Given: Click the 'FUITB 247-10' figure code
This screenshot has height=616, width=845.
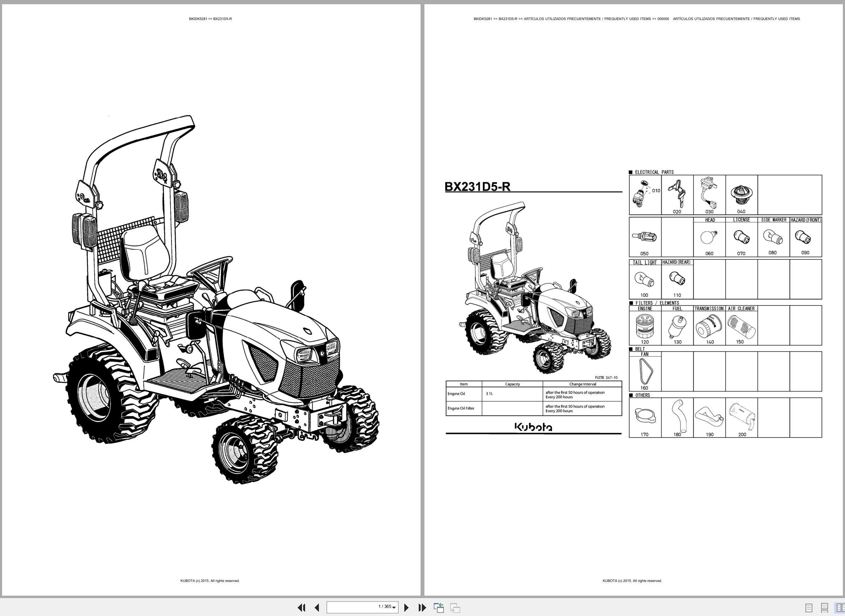Looking at the screenshot, I should [606, 378].
